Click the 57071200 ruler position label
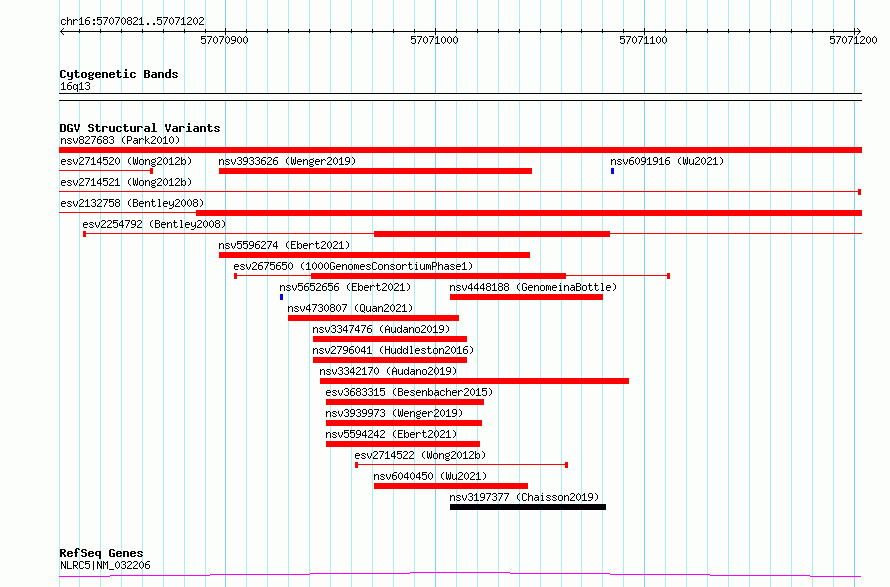 (x=853, y=40)
